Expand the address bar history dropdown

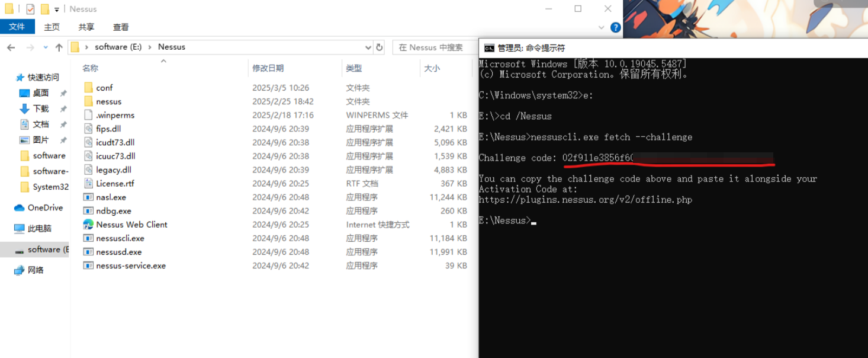click(x=368, y=47)
